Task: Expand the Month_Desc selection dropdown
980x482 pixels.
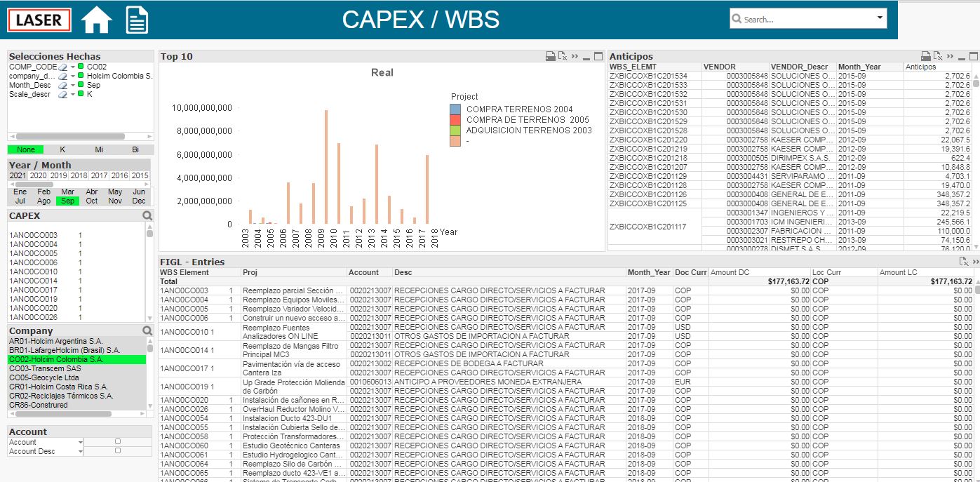Action: 72,85
